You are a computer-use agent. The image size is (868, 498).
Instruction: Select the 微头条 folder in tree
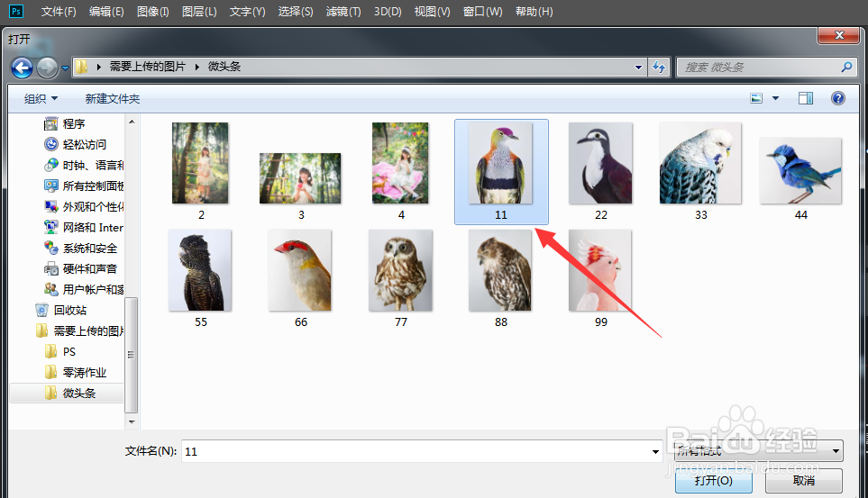click(x=78, y=393)
